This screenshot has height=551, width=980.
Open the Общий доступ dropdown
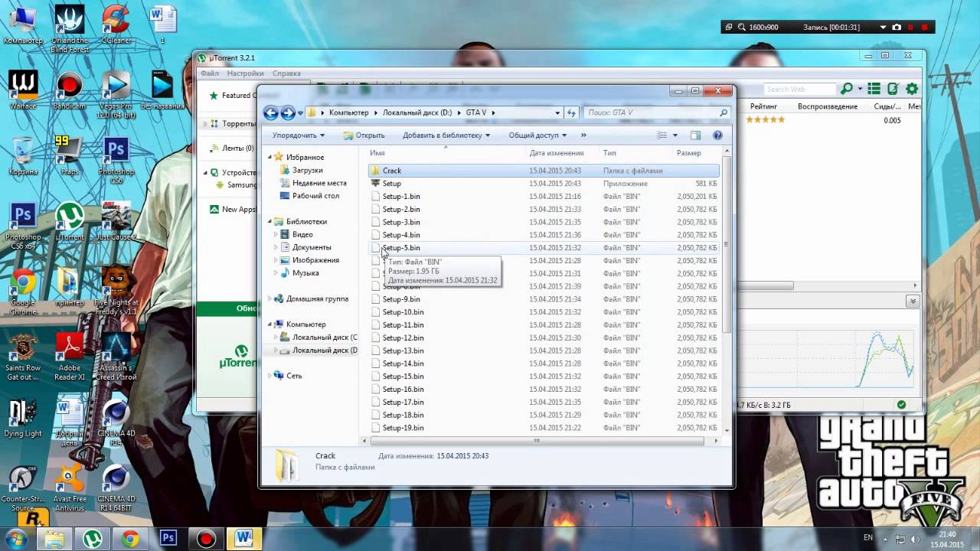(537, 135)
